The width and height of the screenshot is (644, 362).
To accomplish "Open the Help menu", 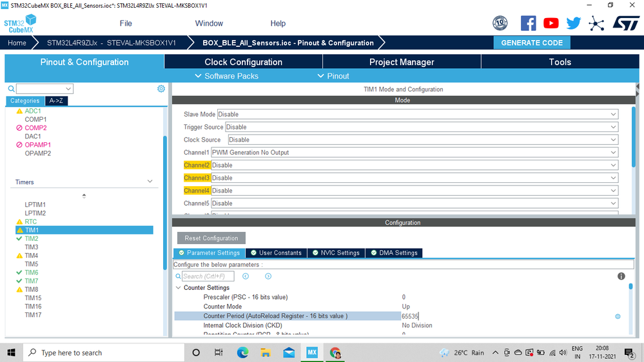I will 278,23.
